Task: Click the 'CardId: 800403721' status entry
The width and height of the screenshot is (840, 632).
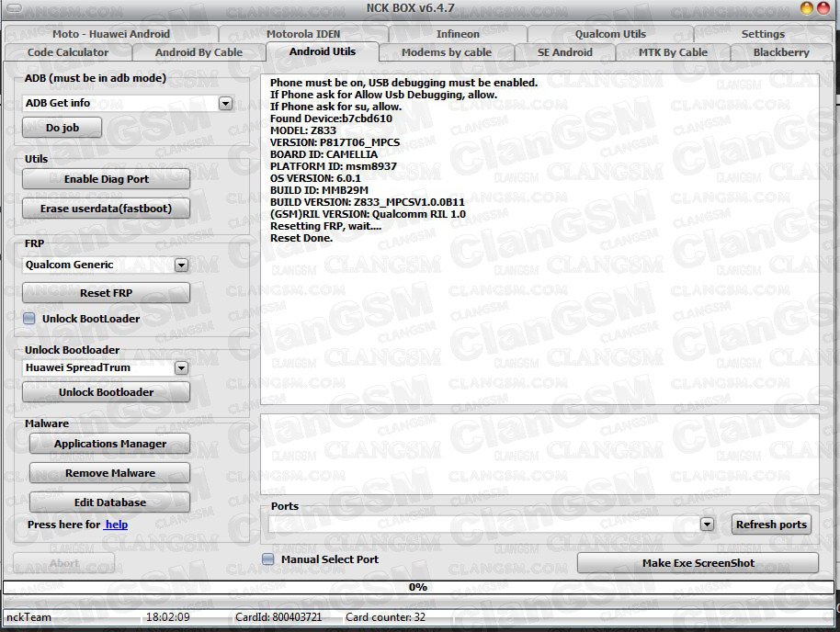Action: pos(278,617)
